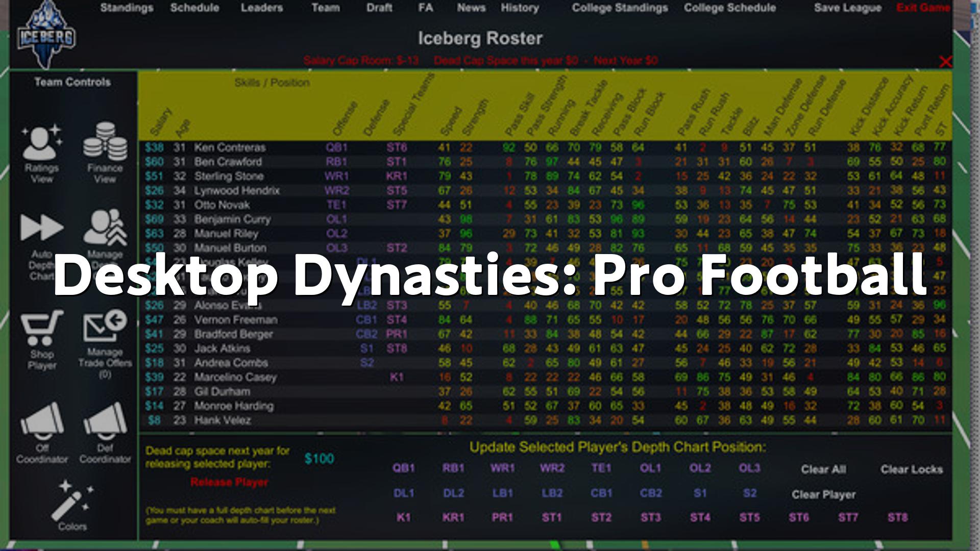The height and width of the screenshot is (551, 980).
Task: Assign player to S2 depth slot
Action: coord(749,493)
